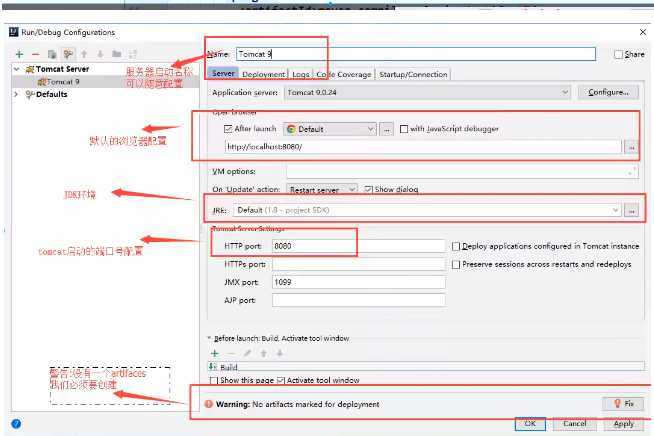Click the HTTPs port field

(359, 264)
